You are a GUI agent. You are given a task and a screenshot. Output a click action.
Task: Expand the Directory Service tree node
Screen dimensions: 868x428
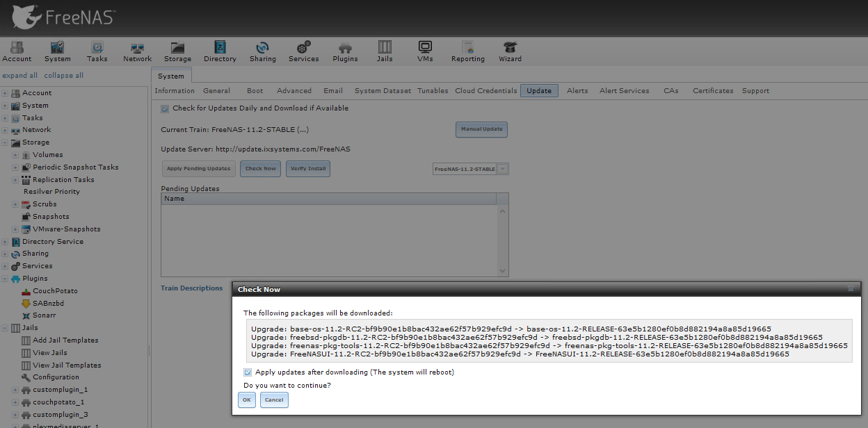click(5, 242)
